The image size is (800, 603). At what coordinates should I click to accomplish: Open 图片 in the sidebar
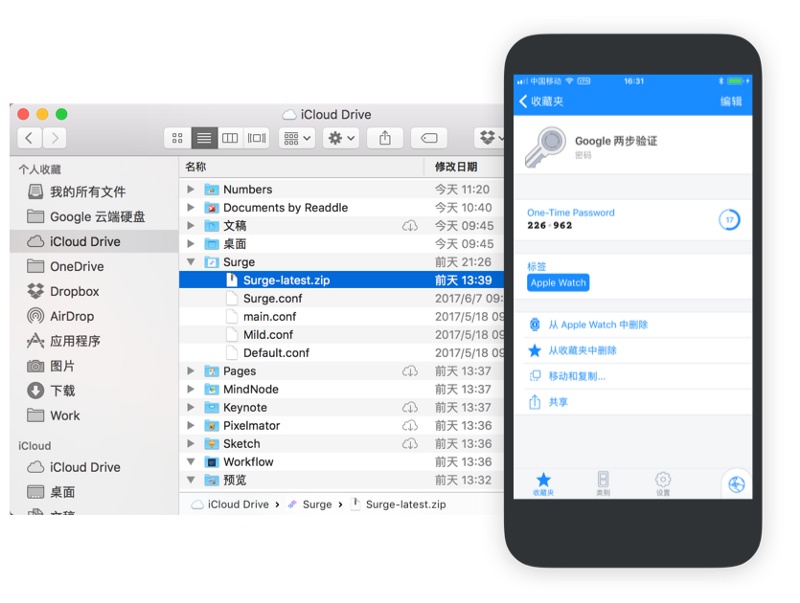pyautogui.click(x=51, y=366)
